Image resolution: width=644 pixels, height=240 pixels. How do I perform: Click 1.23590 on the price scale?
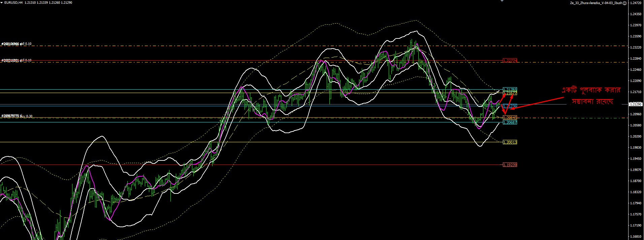pos(636,36)
